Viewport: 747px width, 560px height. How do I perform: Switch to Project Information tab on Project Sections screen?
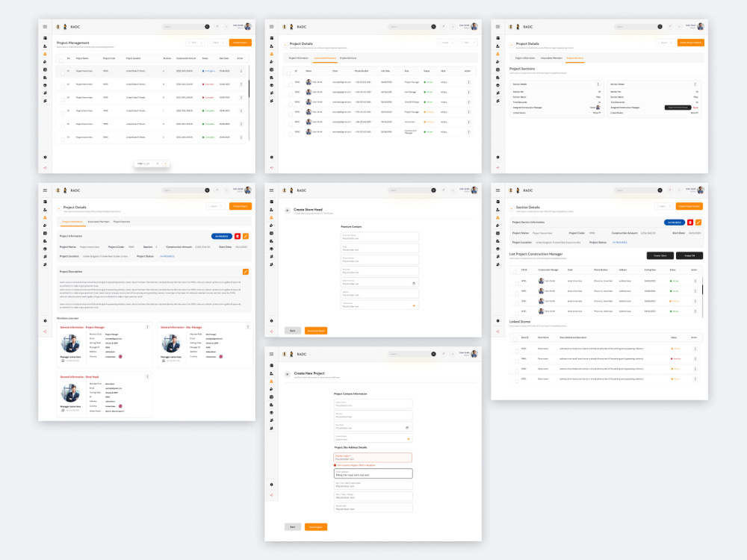(524, 58)
